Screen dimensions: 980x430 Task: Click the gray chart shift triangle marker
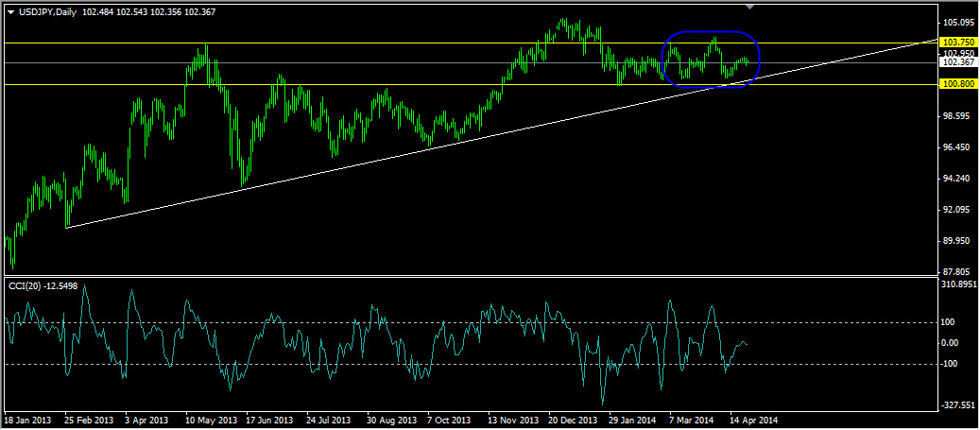pyautogui.click(x=751, y=7)
